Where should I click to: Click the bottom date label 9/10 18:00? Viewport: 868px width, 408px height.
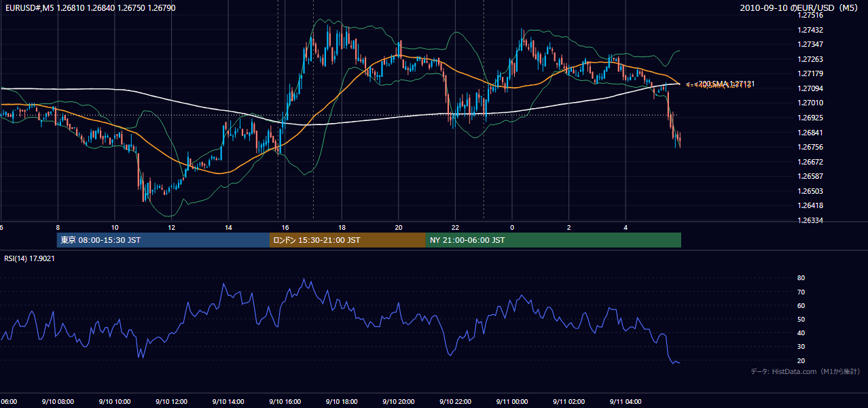(x=342, y=402)
